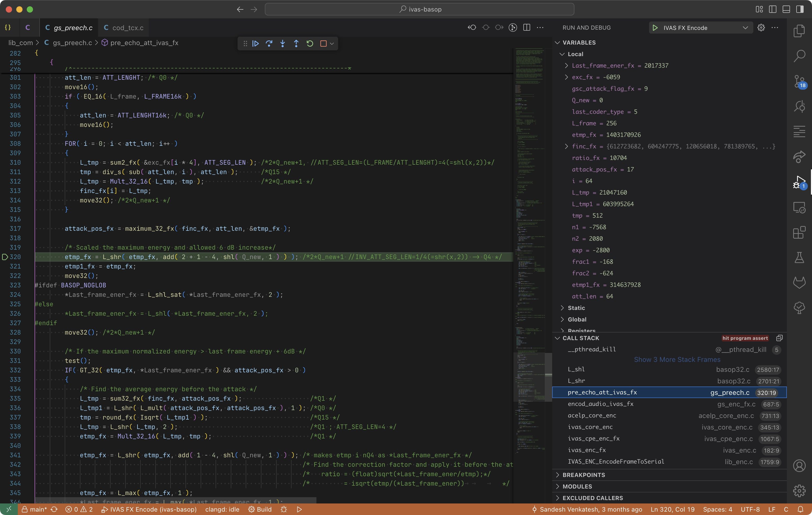This screenshot has height=515, width=812.
Task: Click Build in the status bar
Action: (x=260, y=509)
